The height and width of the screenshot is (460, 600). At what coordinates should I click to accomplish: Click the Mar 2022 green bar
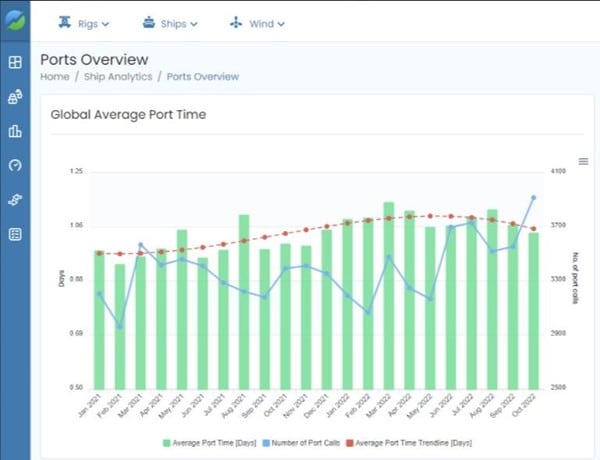tap(388, 300)
